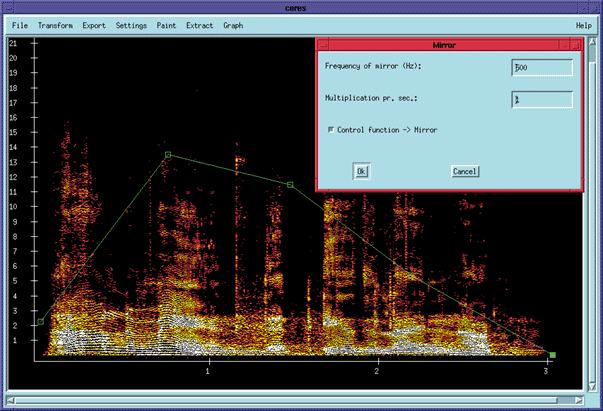
Task: Open the Export menu
Action: 94,25
